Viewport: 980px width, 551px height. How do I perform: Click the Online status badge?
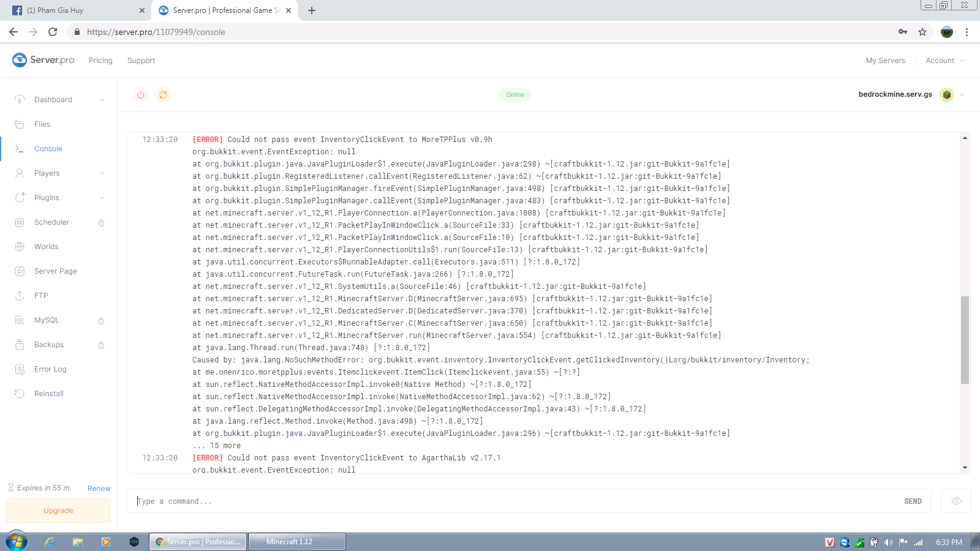(515, 95)
